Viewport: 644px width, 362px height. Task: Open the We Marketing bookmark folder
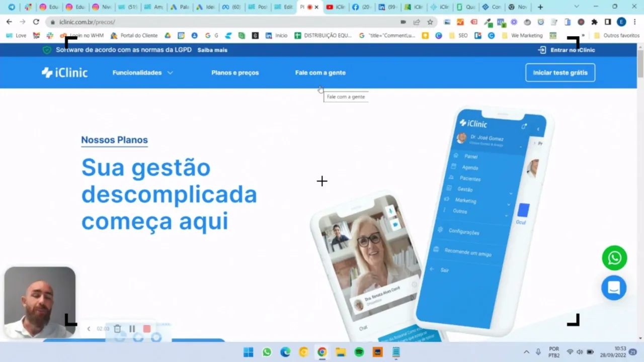pos(522,36)
